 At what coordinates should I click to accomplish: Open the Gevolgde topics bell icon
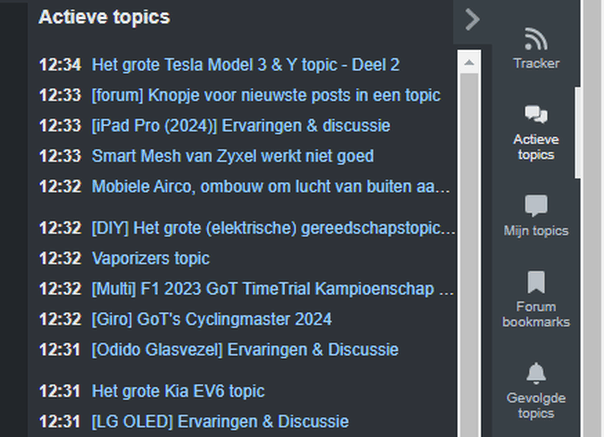[536, 373]
